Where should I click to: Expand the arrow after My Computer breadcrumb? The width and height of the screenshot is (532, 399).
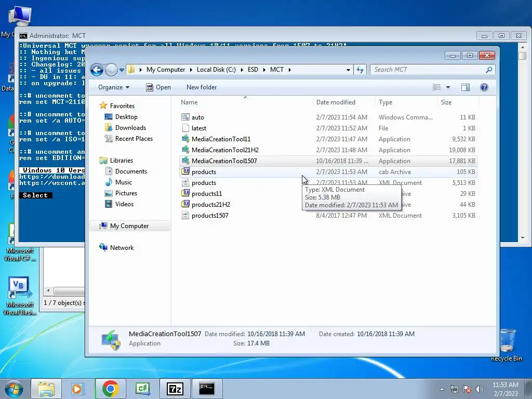point(191,70)
